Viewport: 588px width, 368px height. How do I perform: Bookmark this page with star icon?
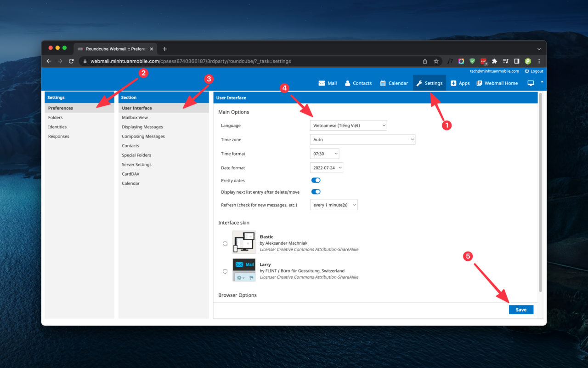pos(436,61)
